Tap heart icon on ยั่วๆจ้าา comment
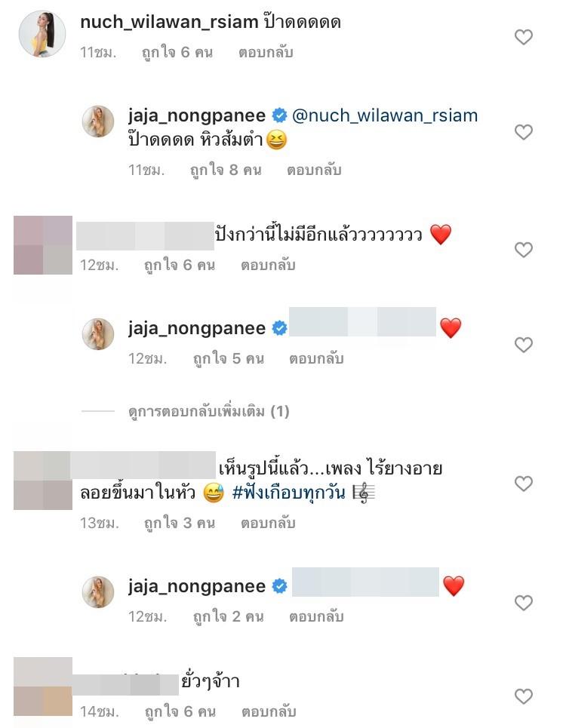 (x=523, y=696)
